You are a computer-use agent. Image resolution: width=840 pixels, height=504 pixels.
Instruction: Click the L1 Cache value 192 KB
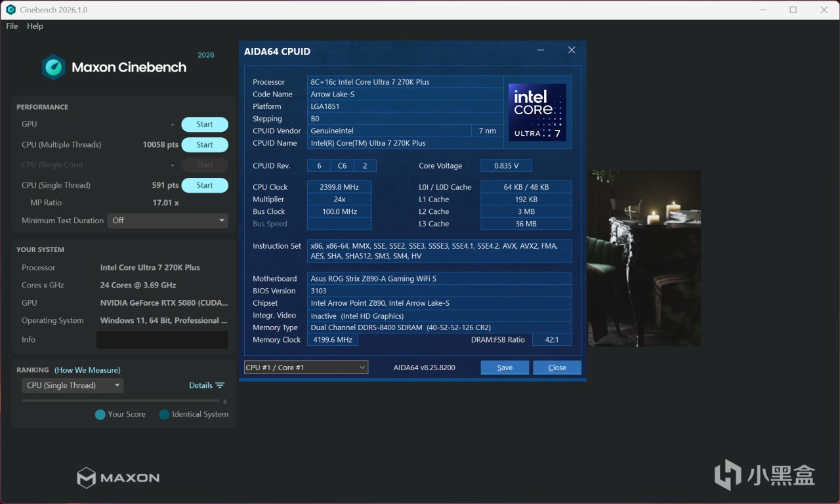tap(526, 199)
